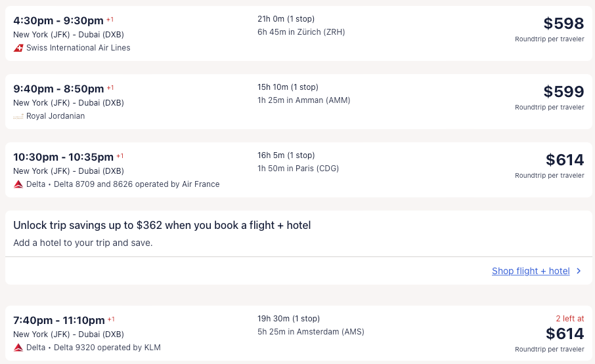Click the 1h 25m in Amman layover text
The width and height of the screenshot is (595, 364).
[x=303, y=100]
